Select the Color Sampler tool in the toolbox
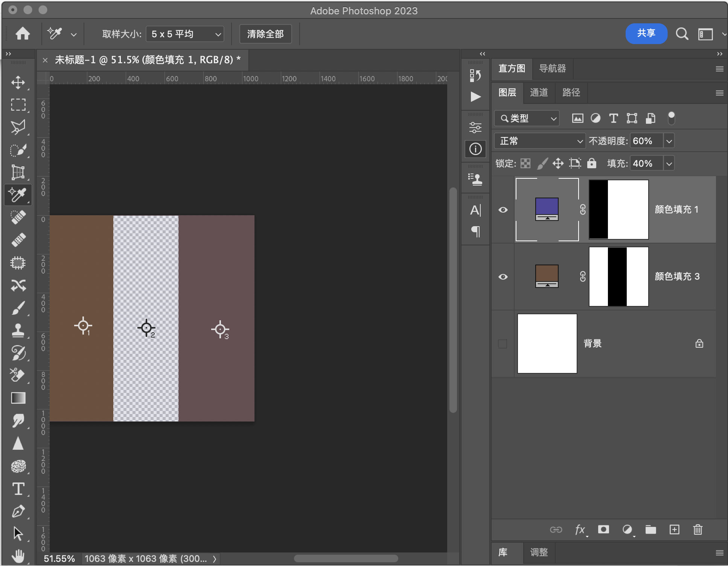 coord(18,195)
